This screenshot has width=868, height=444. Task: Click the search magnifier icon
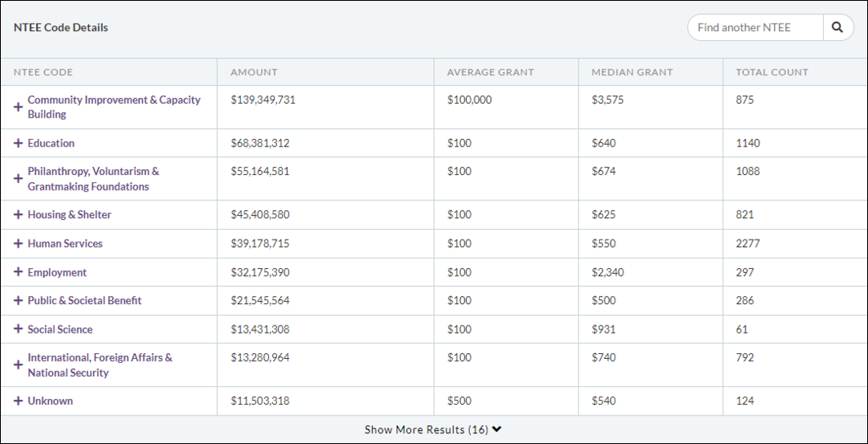837,28
